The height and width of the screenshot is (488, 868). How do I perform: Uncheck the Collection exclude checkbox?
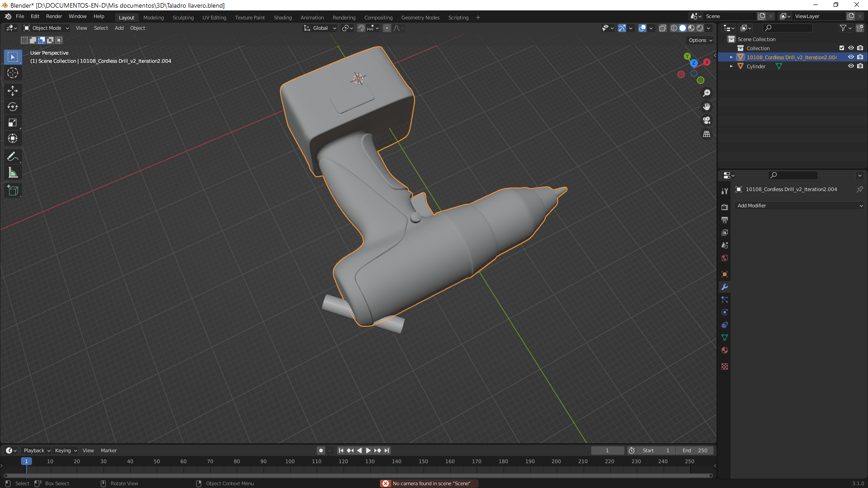(842, 48)
